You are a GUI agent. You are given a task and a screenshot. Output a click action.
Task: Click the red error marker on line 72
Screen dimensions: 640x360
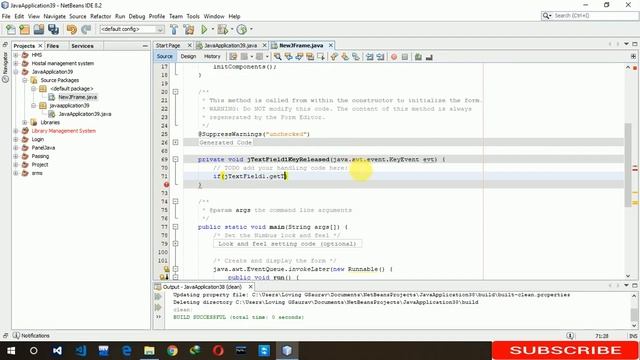(x=167, y=185)
